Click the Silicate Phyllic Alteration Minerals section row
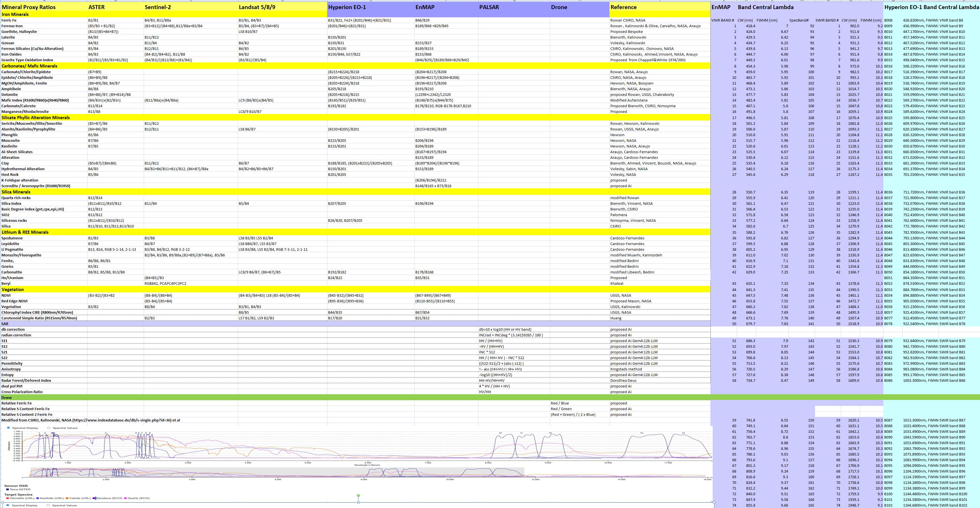Image resolution: width=980 pixels, height=508 pixels. click(355, 118)
